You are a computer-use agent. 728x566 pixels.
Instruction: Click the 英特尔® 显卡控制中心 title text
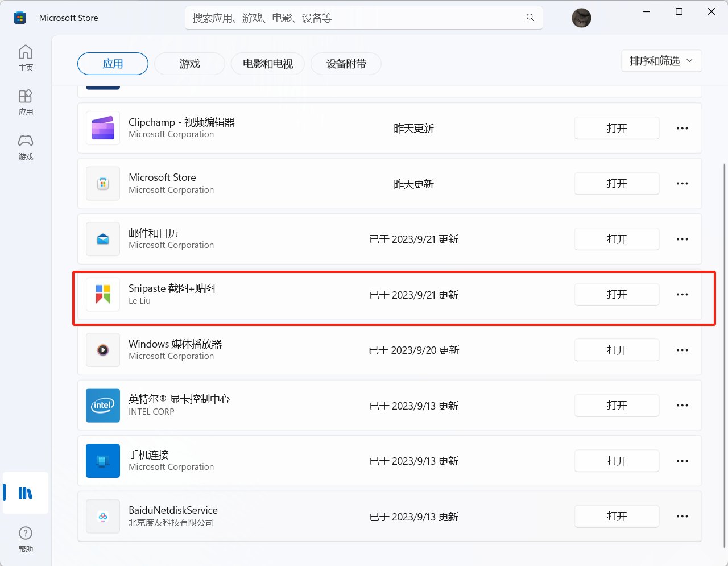179,399
